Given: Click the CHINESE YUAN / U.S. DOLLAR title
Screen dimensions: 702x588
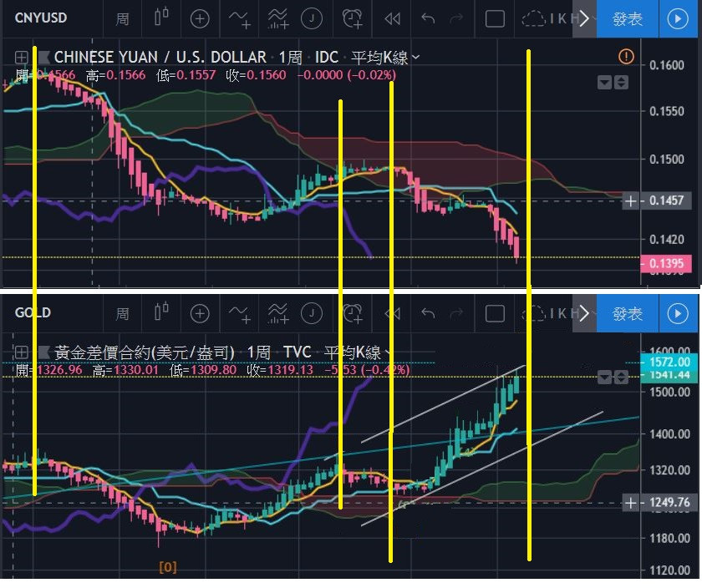Looking at the screenshot, I should coord(160,58).
